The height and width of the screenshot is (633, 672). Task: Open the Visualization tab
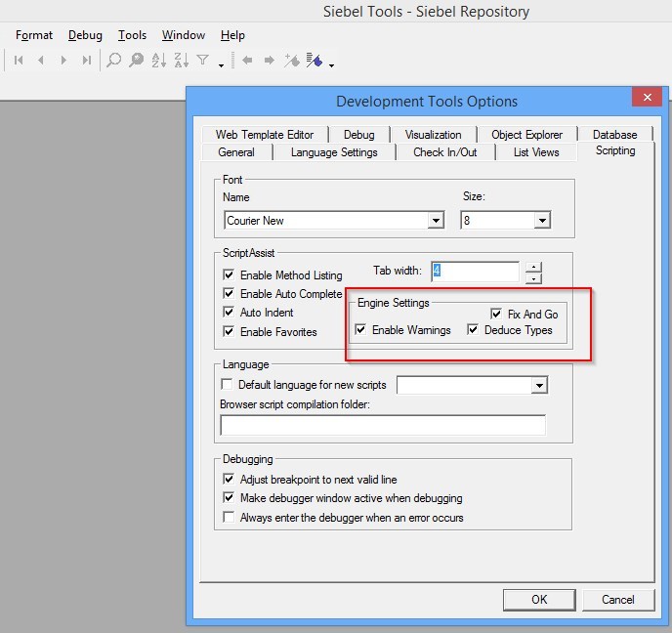pyautogui.click(x=434, y=135)
